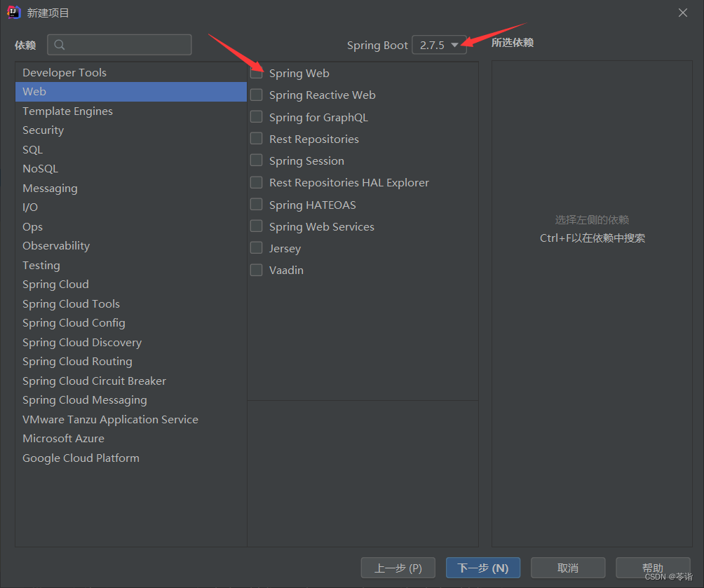The height and width of the screenshot is (588, 704).
Task: Tick Spring for GraphQL checkbox
Action: point(257,117)
